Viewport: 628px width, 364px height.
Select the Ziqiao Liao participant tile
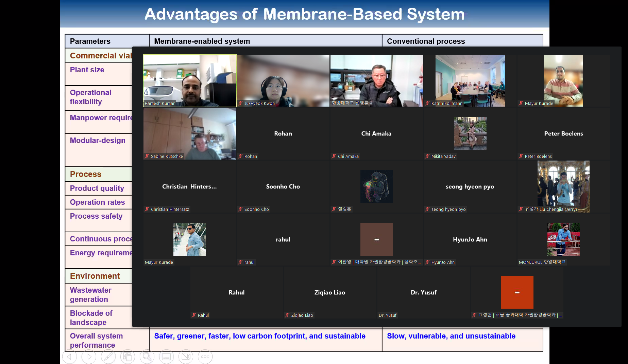point(330,292)
